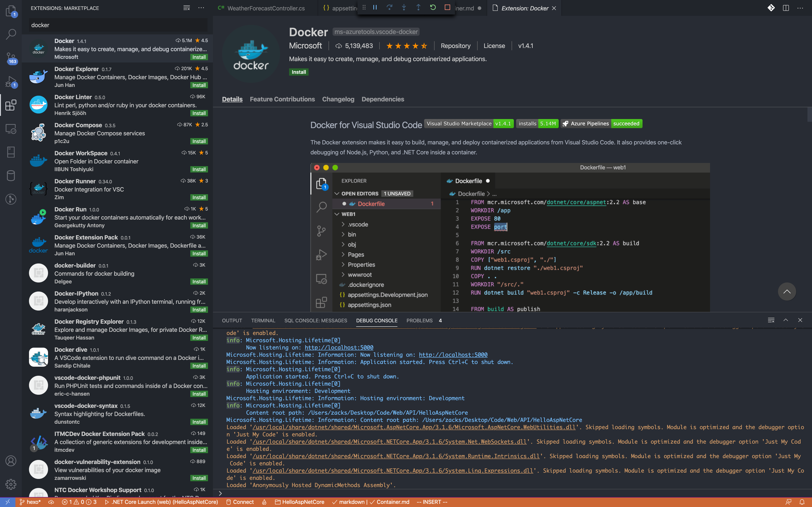
Task: Stop the debugging session
Action: [x=447, y=7]
